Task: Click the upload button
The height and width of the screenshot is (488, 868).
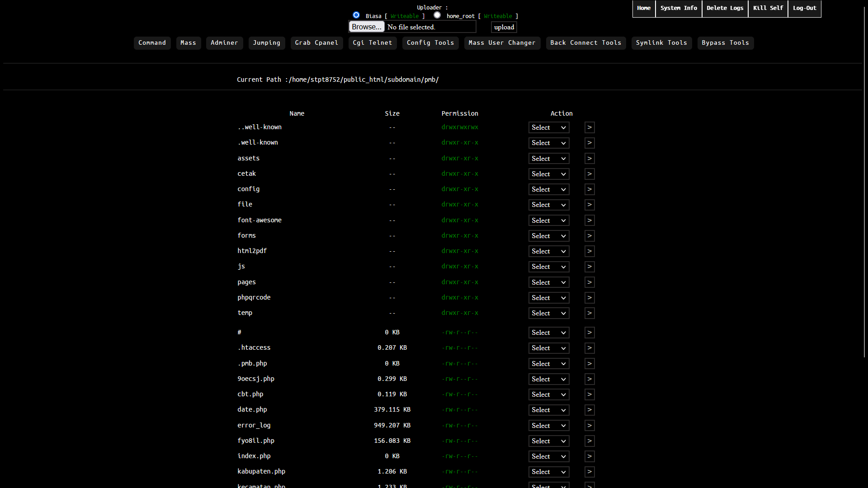Action: 504,27
